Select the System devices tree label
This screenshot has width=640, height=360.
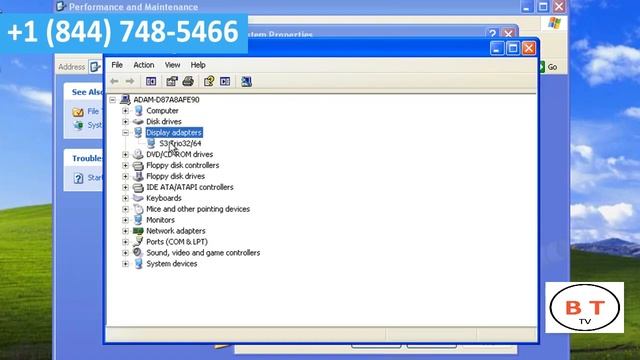pyautogui.click(x=171, y=264)
